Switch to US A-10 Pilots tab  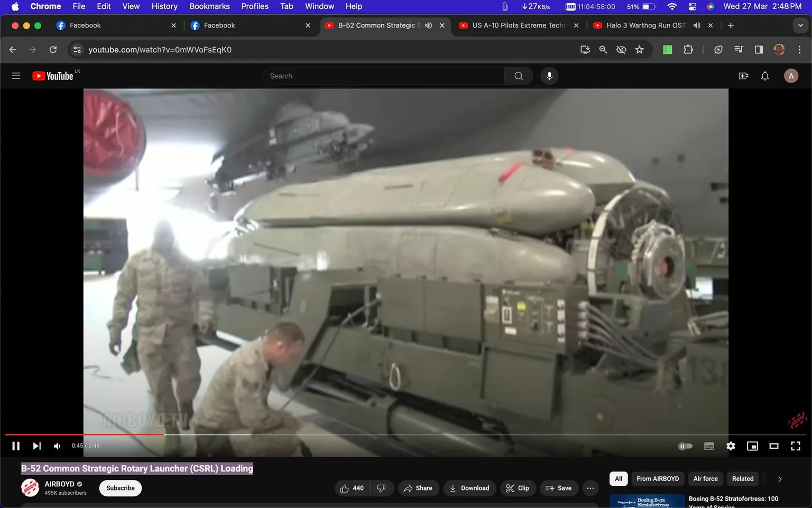[x=519, y=25]
